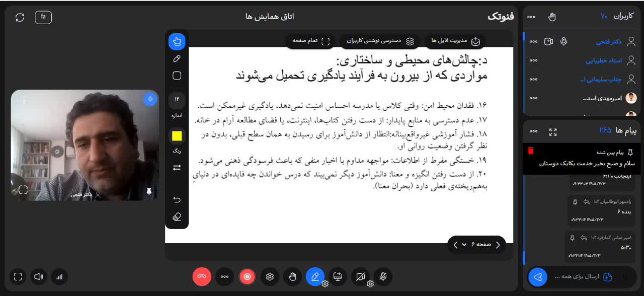Open whiteboard pen settings small gear
Viewport: 644px width, 296px height.
(325, 284)
